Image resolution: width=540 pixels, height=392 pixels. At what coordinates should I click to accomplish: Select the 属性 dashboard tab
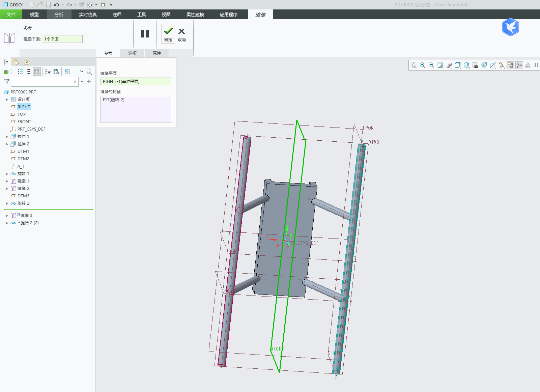pos(157,53)
